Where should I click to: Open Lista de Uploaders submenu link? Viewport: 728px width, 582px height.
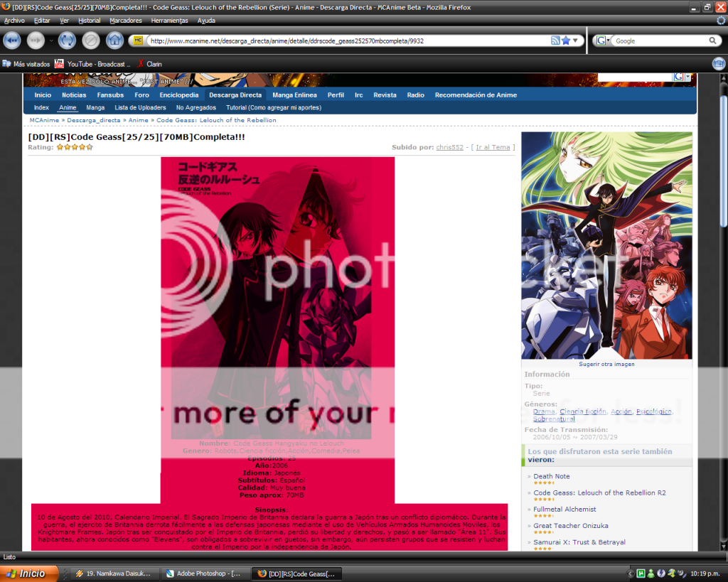click(140, 108)
